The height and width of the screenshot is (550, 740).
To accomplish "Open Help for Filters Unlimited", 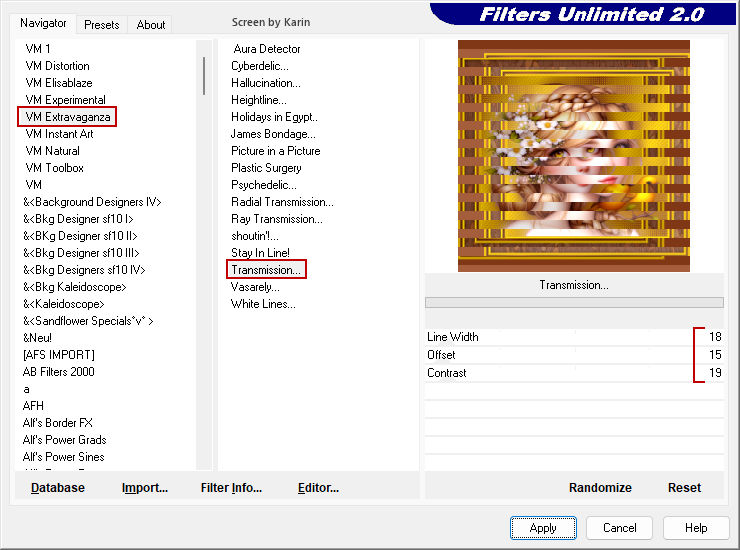I will click(696, 528).
